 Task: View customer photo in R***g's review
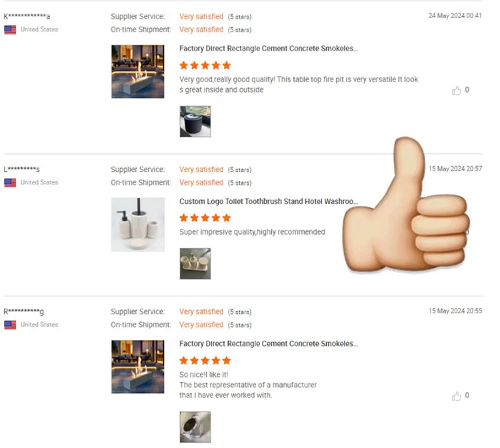(x=195, y=427)
